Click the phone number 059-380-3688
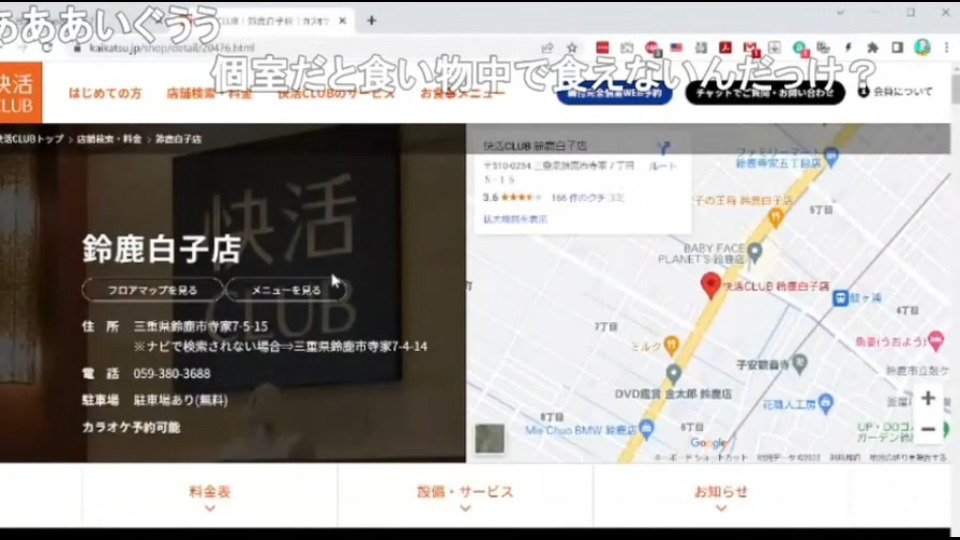The height and width of the screenshot is (540, 960). 171,373
